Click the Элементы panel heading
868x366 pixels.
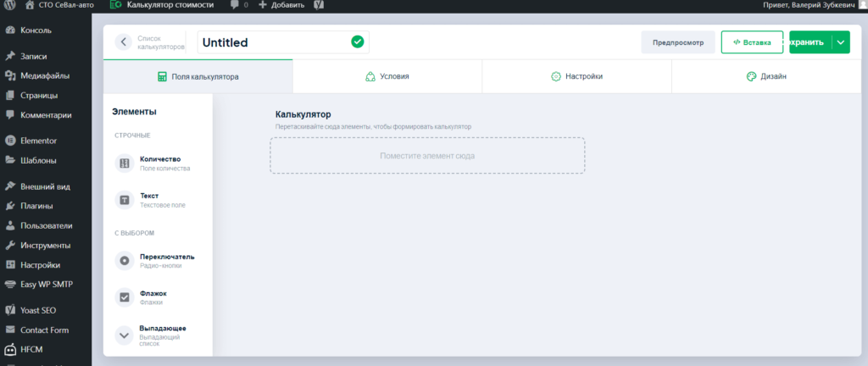point(134,112)
